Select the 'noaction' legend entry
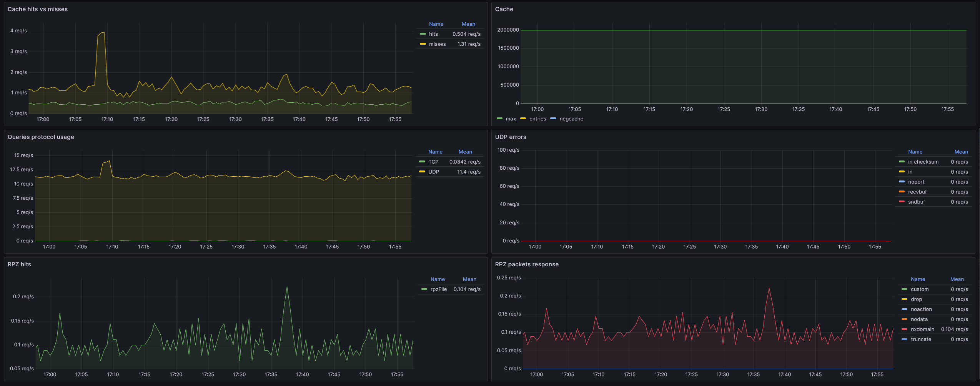 (x=921, y=309)
